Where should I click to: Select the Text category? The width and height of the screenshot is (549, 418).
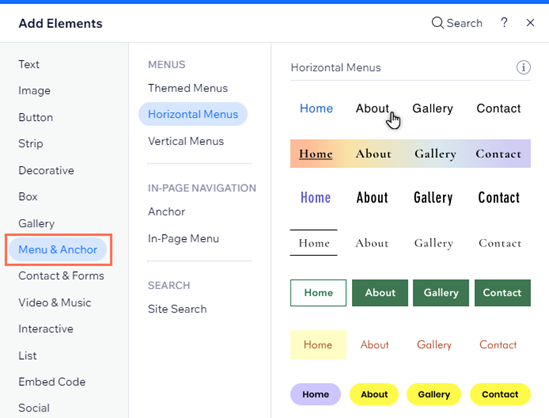[x=29, y=64]
